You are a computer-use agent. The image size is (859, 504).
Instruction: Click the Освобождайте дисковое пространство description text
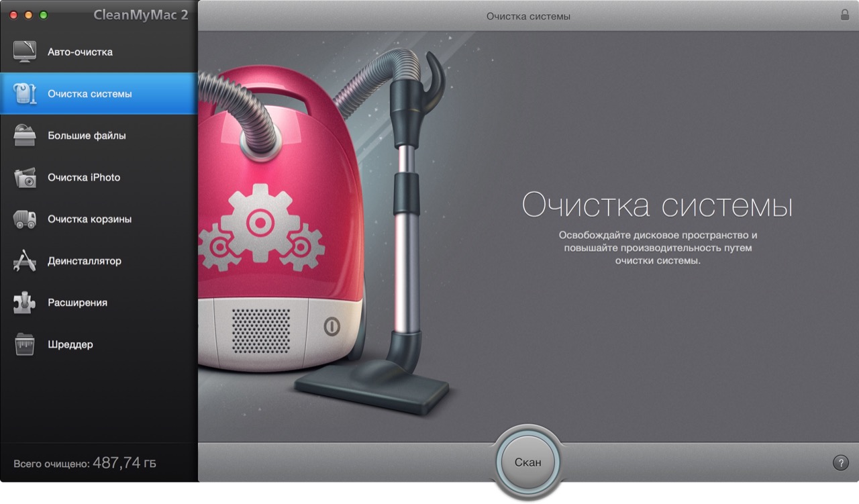658,248
